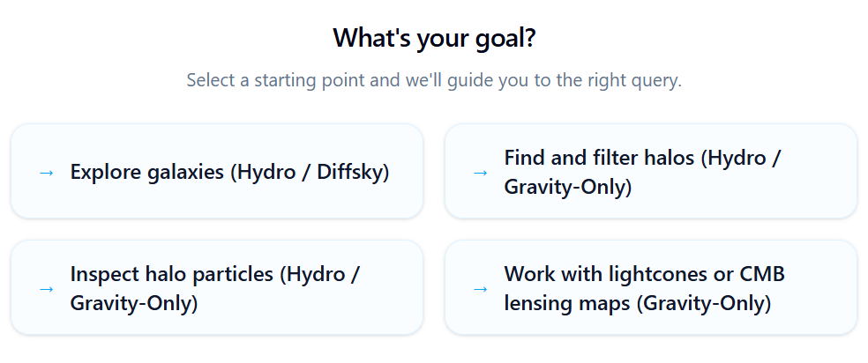Click "lensing maps (Gravity-Only)" text line

638,304
